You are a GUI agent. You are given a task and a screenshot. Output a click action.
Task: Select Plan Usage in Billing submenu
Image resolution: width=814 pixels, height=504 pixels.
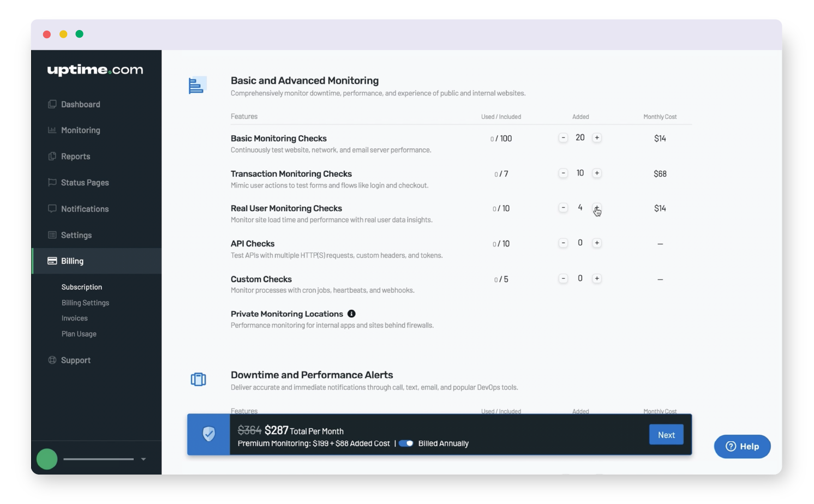click(79, 334)
